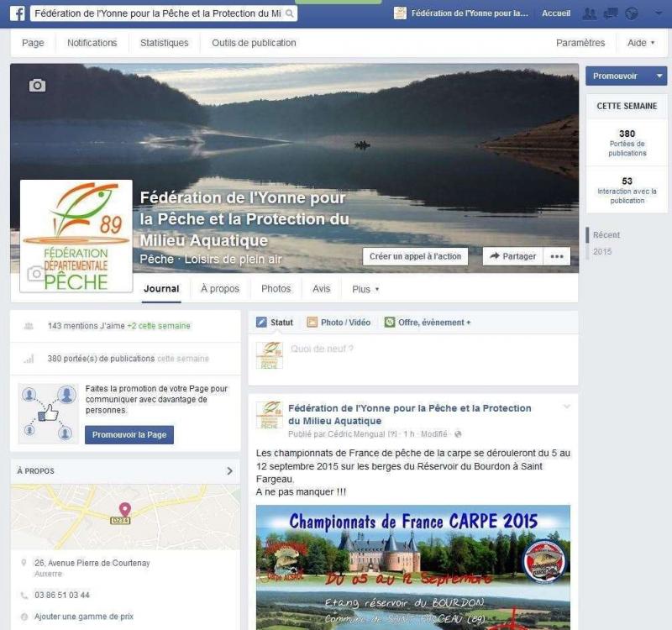Click the mentions J'aime people icon
672x630 pixels.
[x=29, y=326]
